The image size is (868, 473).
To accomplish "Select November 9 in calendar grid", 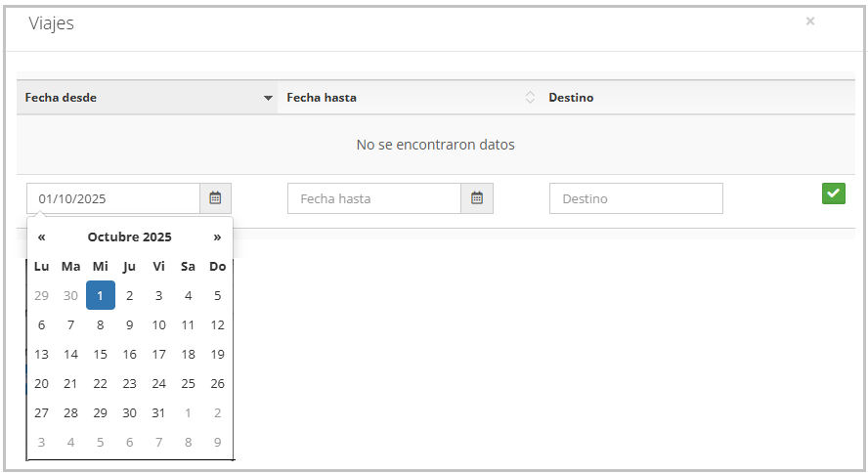I will [x=217, y=443].
